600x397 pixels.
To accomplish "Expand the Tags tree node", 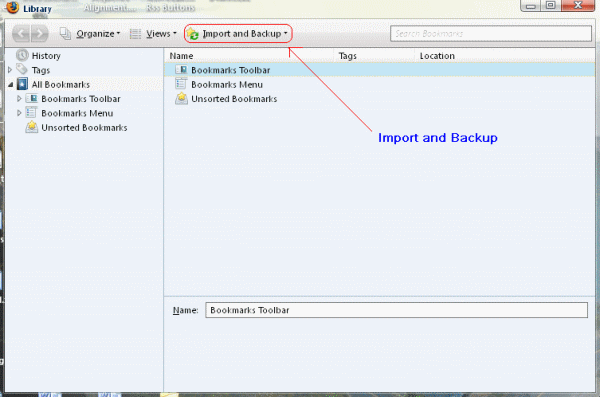I will tap(10, 70).
